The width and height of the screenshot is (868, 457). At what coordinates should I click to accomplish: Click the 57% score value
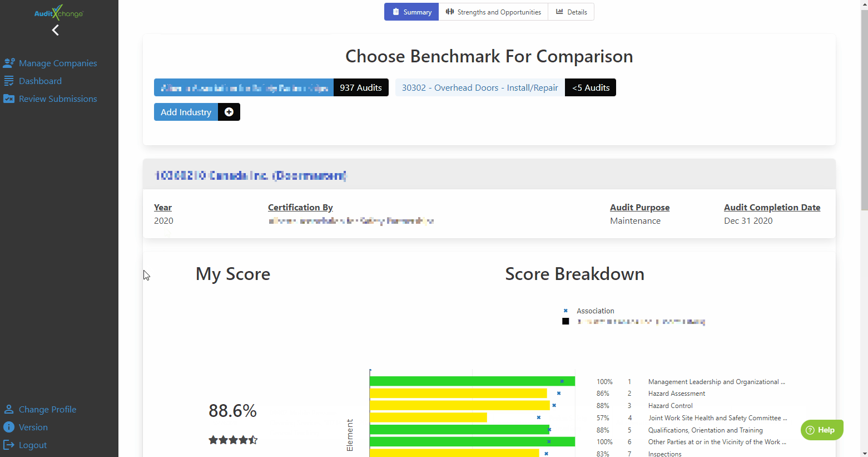pyautogui.click(x=603, y=418)
